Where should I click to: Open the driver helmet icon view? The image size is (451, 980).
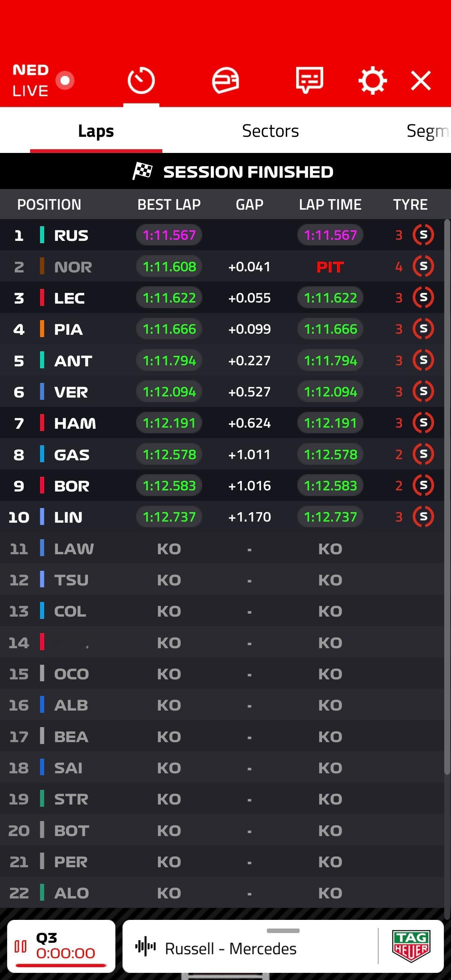[225, 80]
